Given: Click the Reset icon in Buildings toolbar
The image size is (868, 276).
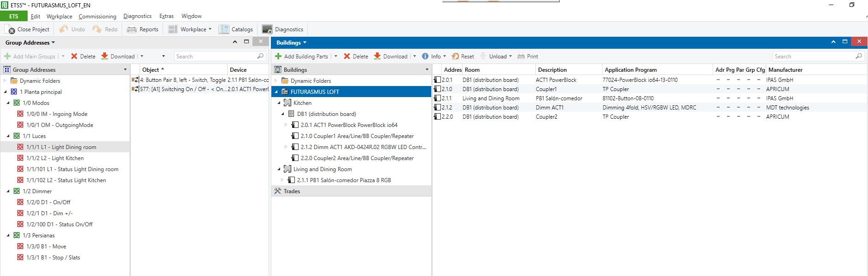Looking at the screenshot, I should (x=455, y=57).
